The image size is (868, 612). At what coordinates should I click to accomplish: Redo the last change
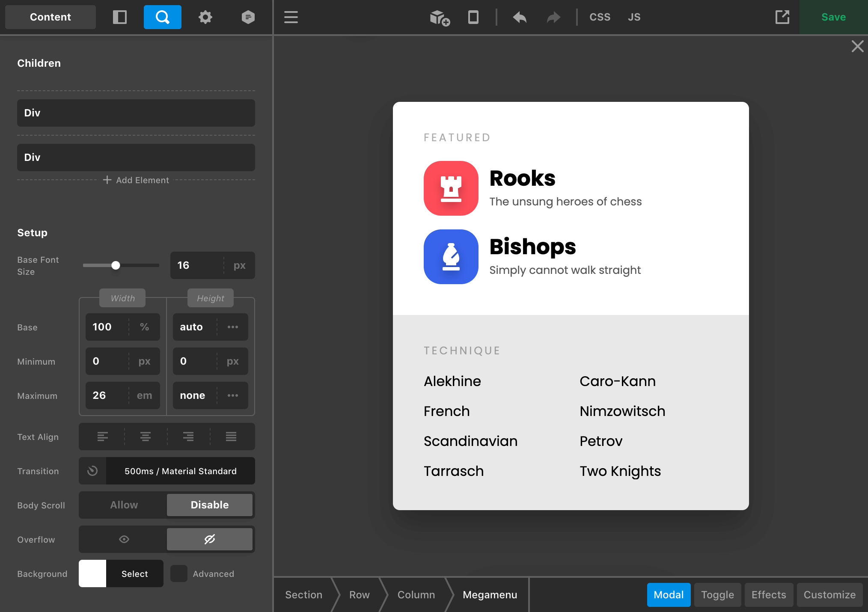553,17
